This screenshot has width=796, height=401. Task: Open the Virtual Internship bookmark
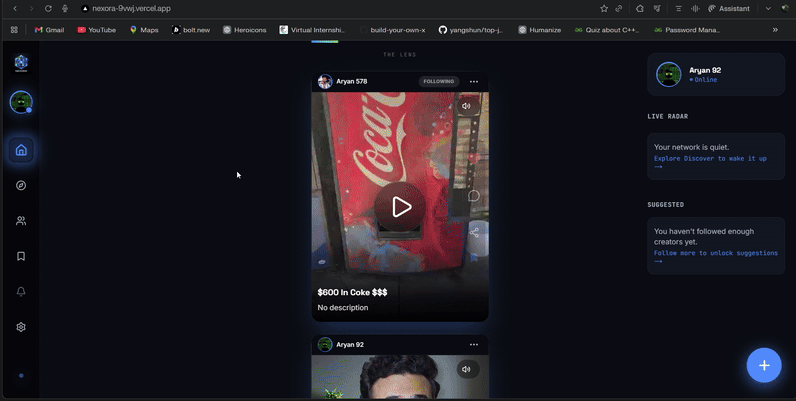click(x=312, y=30)
